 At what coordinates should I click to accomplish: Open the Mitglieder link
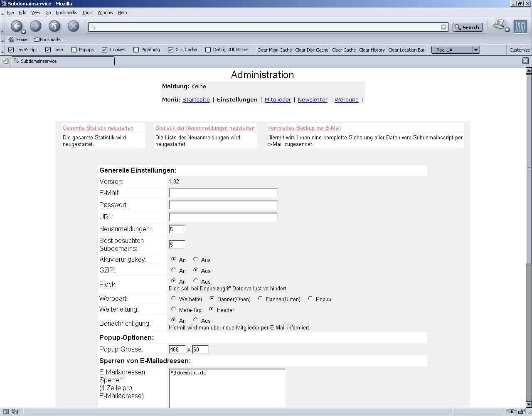tap(278, 99)
